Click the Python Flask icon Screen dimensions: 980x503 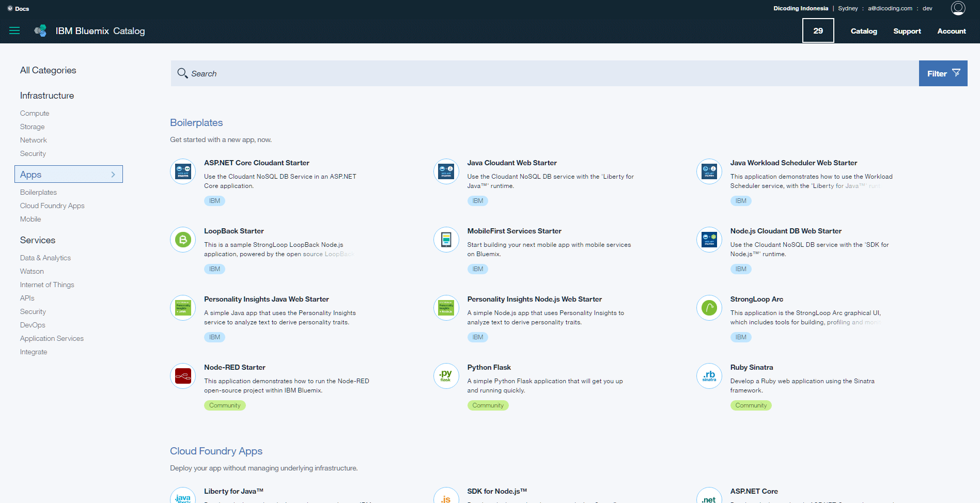click(446, 376)
